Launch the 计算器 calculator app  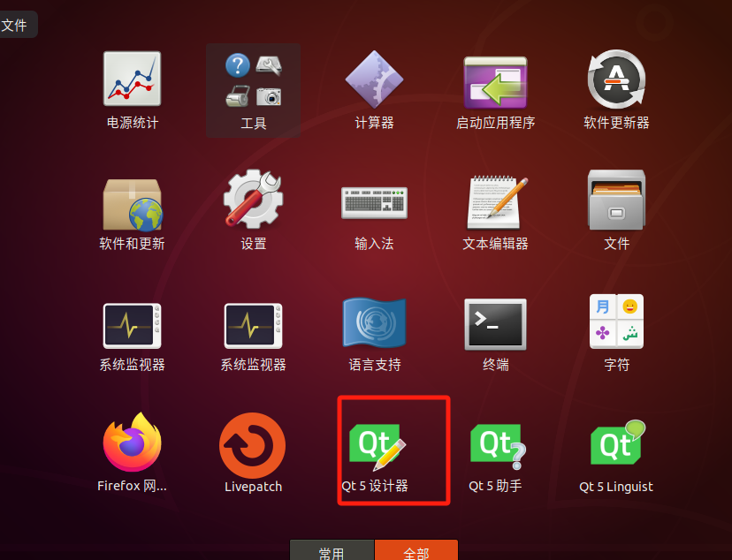(x=374, y=79)
